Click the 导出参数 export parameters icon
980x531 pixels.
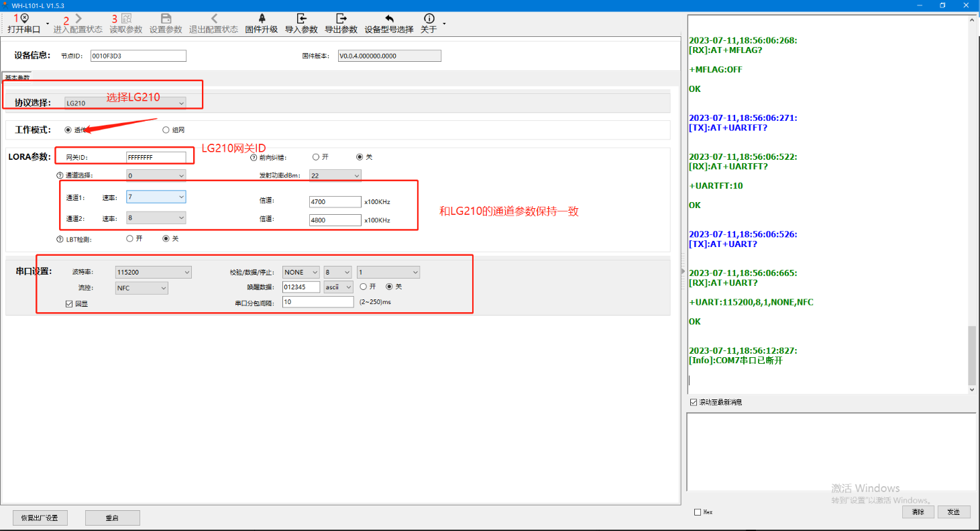pyautogui.click(x=341, y=19)
